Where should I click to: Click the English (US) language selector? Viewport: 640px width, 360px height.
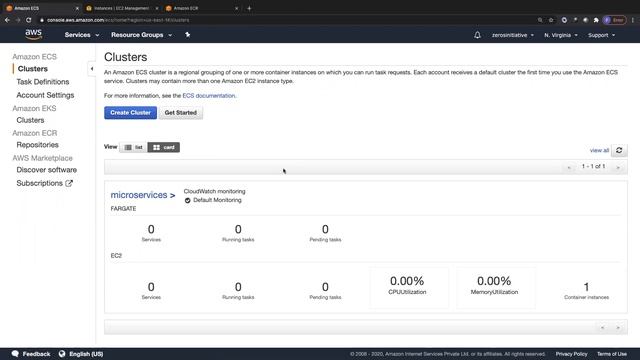86,354
